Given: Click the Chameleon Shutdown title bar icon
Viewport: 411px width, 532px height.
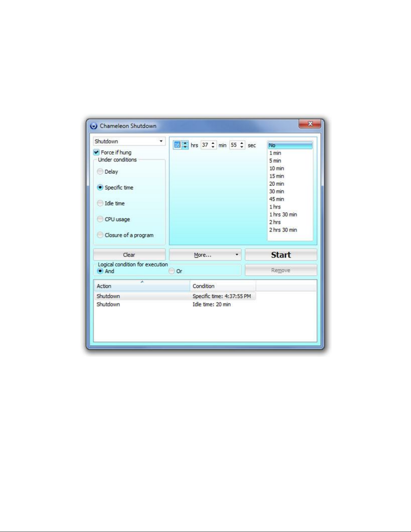Looking at the screenshot, I should pos(94,126).
